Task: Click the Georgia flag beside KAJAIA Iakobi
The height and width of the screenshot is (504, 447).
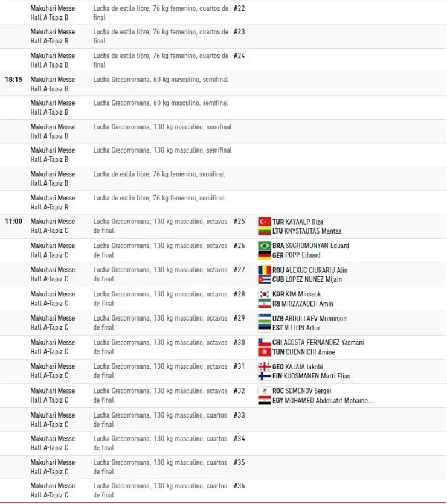Action: coord(264,366)
